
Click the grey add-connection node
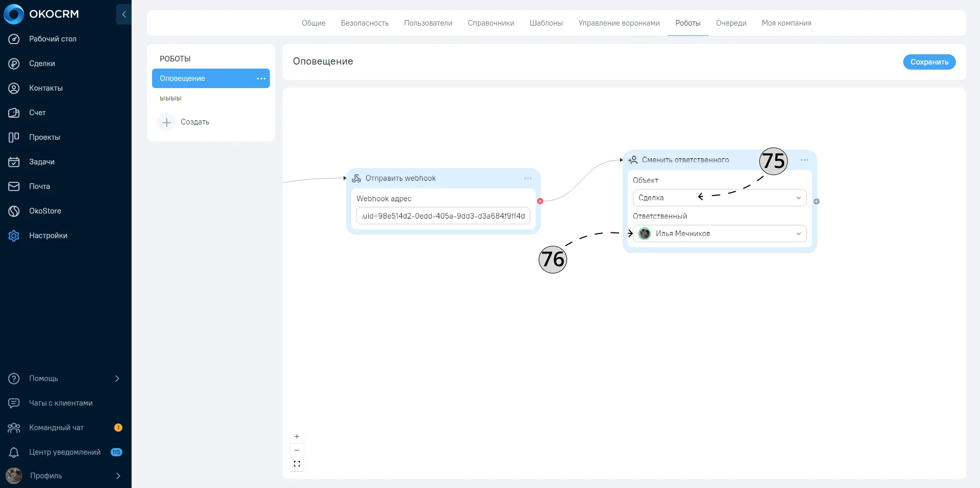click(817, 201)
